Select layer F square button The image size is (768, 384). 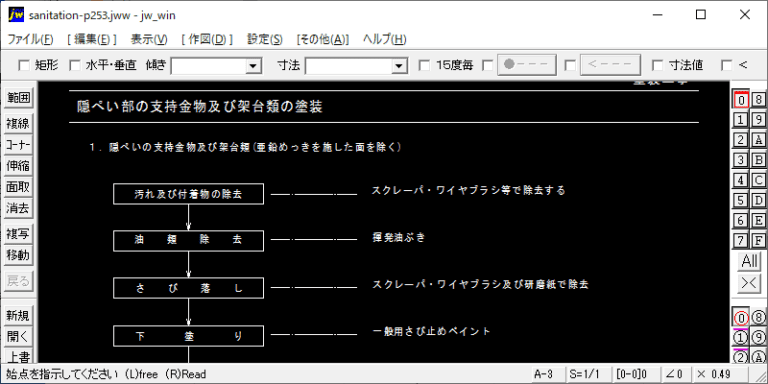759,240
